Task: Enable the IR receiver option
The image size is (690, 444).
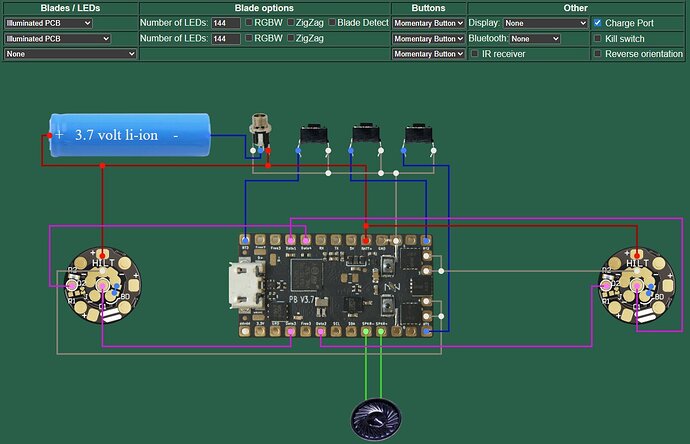Action: (x=474, y=53)
